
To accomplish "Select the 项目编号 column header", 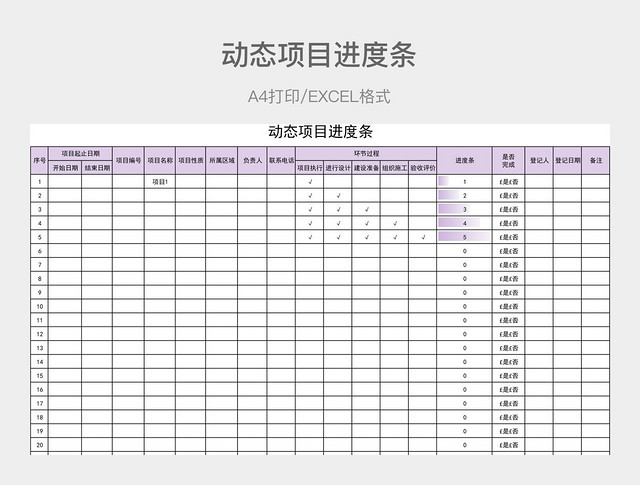I will (128, 160).
